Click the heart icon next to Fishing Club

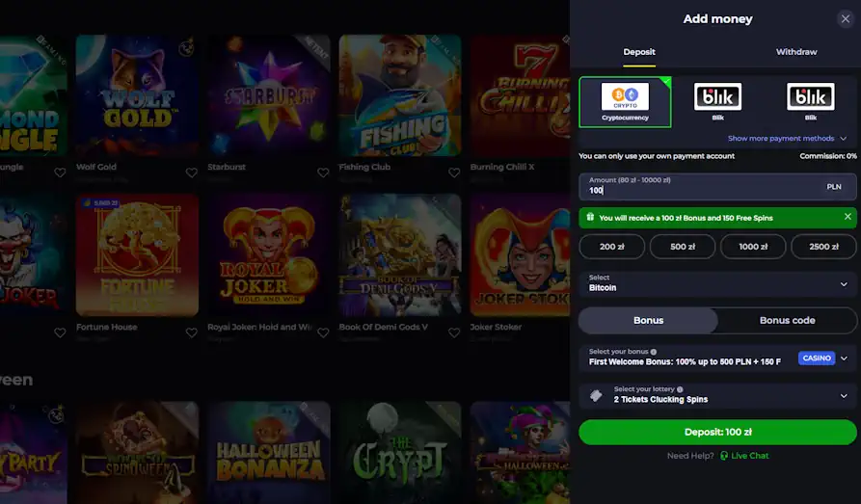[x=454, y=172]
